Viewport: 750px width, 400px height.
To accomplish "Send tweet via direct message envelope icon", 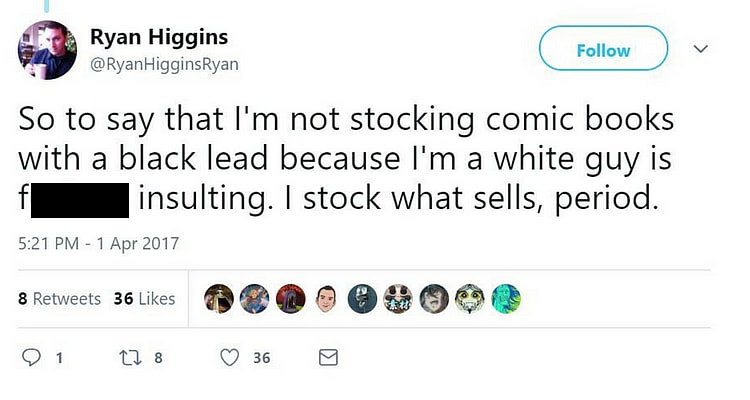I will click(327, 357).
